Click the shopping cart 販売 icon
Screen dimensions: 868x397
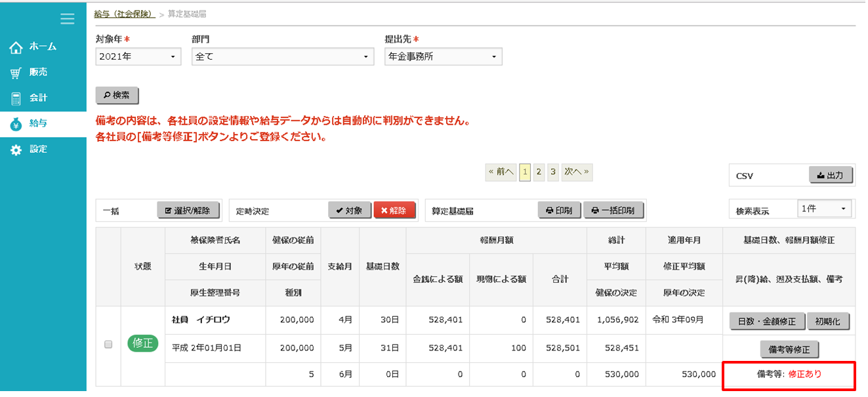[16, 73]
